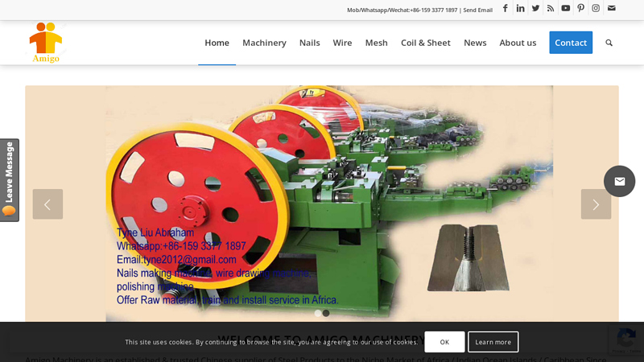Screen dimensions: 644x362
Task: Open the Instagram social icon
Action: (596, 8)
